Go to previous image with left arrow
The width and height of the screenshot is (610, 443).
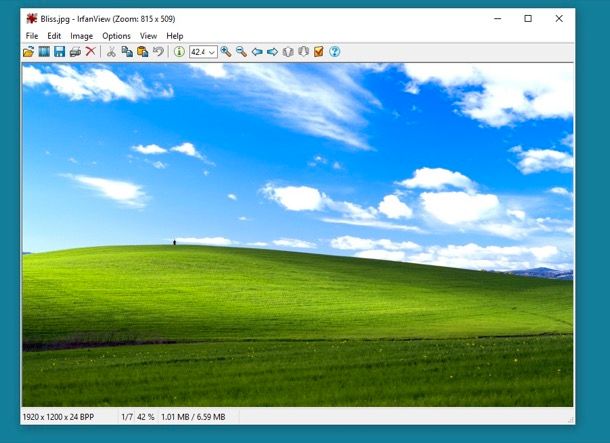coord(257,52)
